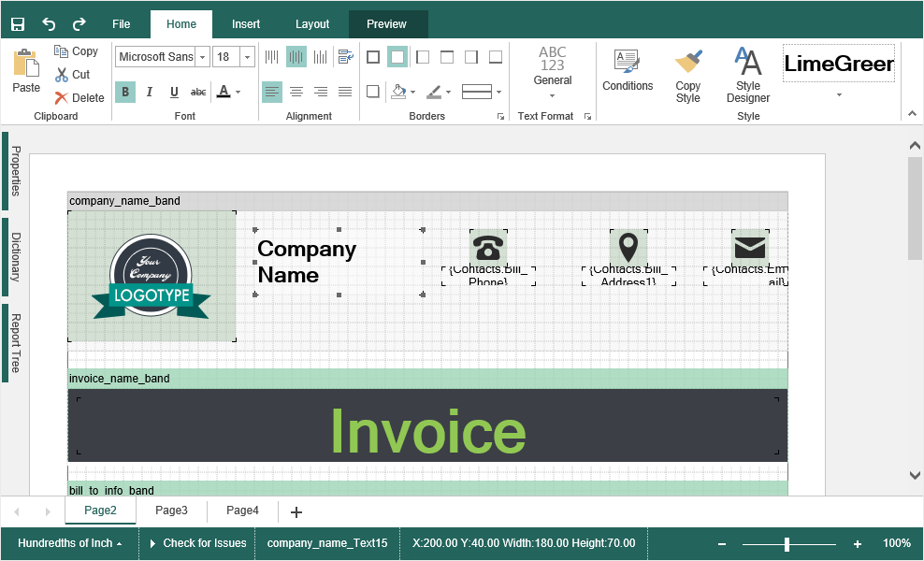Open the font size dropdown
The width and height of the screenshot is (924, 561).
point(247,57)
